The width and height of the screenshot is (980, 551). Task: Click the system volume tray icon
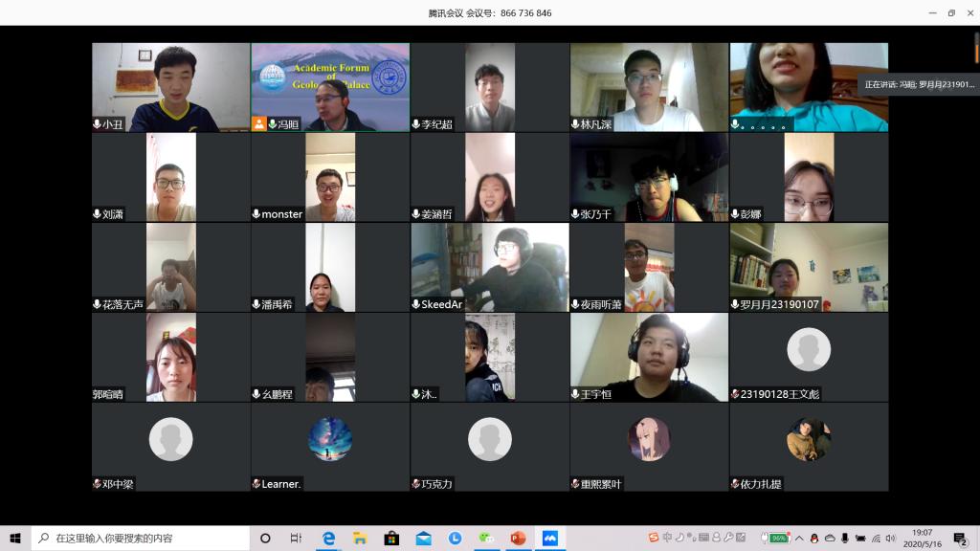point(890,538)
